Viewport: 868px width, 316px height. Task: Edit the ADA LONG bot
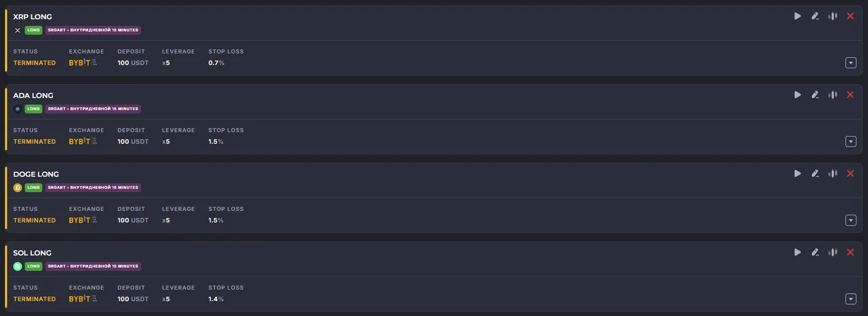click(815, 95)
